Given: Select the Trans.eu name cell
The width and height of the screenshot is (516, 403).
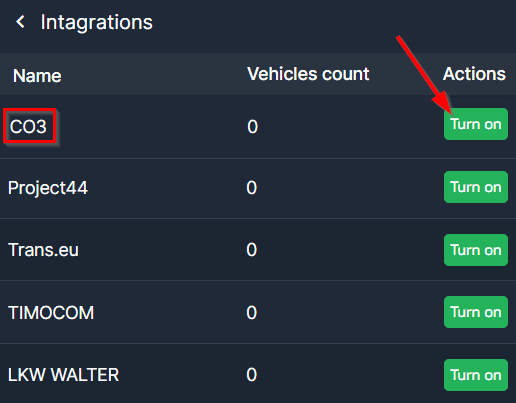Looking at the screenshot, I should click(43, 250).
